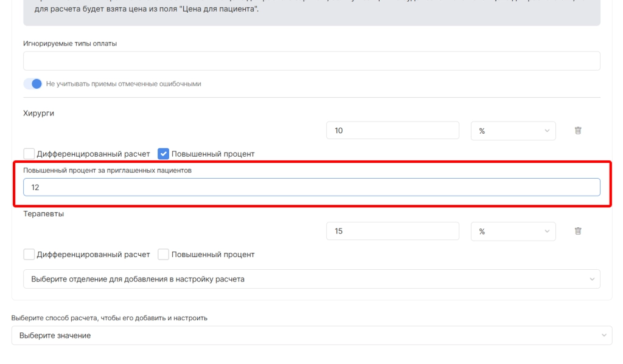623x364 pixels.
Task: Delete the Терапевты row with trash icon
Action: 578,231
